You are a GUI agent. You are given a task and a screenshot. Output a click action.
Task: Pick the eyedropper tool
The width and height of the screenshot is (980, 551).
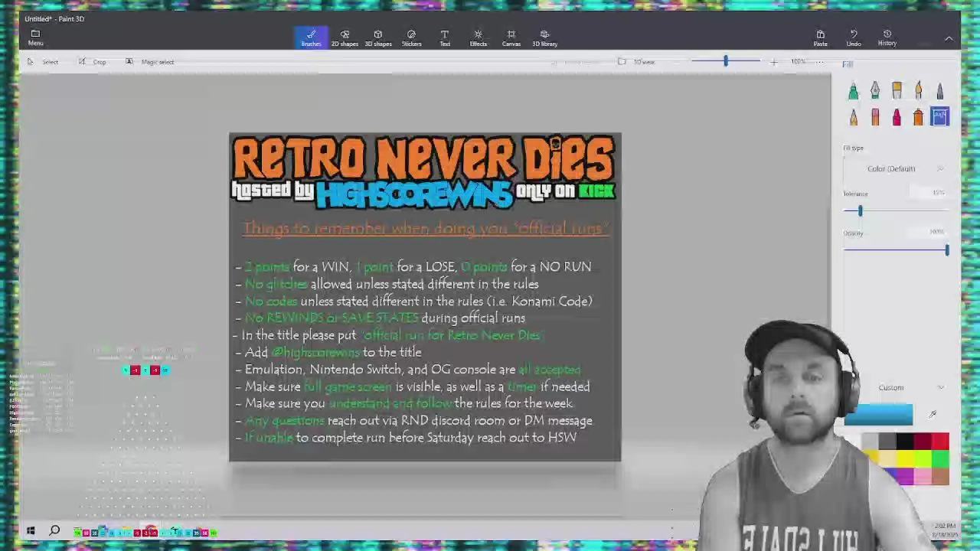pyautogui.click(x=933, y=415)
